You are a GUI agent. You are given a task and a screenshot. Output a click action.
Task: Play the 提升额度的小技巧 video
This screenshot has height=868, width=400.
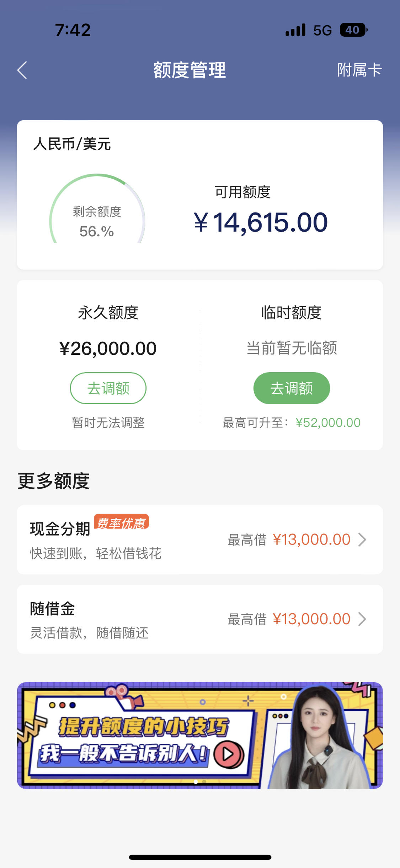228,754
